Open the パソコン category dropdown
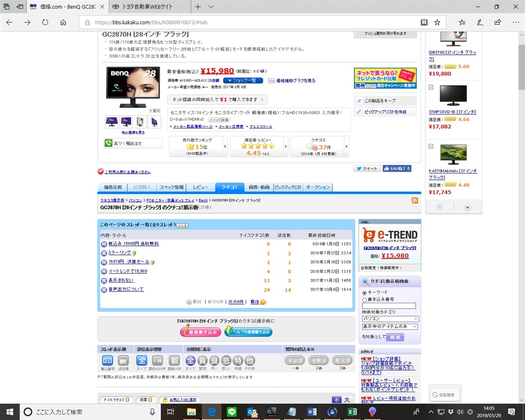The image size is (525, 420). 390,319
